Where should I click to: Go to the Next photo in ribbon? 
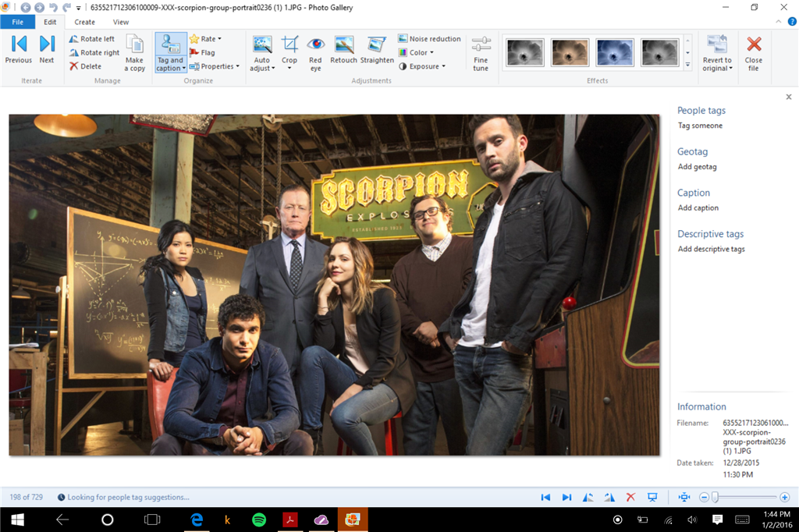pyautogui.click(x=46, y=49)
